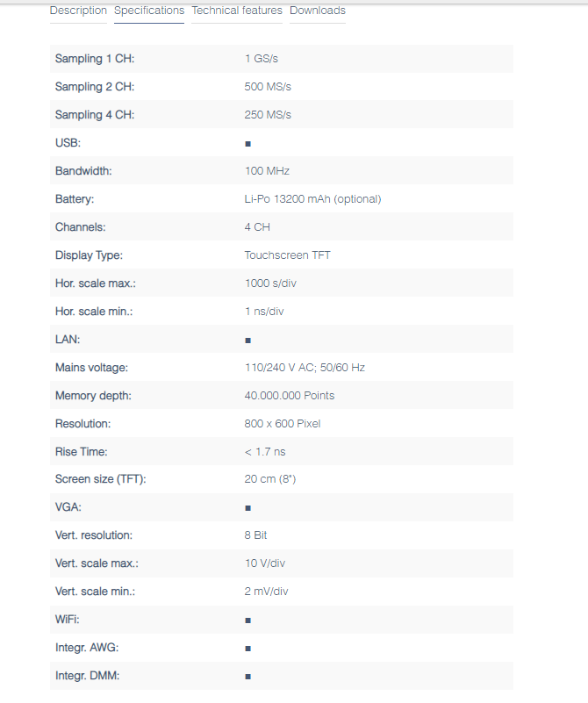Switch to the Specifications tab
The width and height of the screenshot is (588, 703).
[x=149, y=11]
